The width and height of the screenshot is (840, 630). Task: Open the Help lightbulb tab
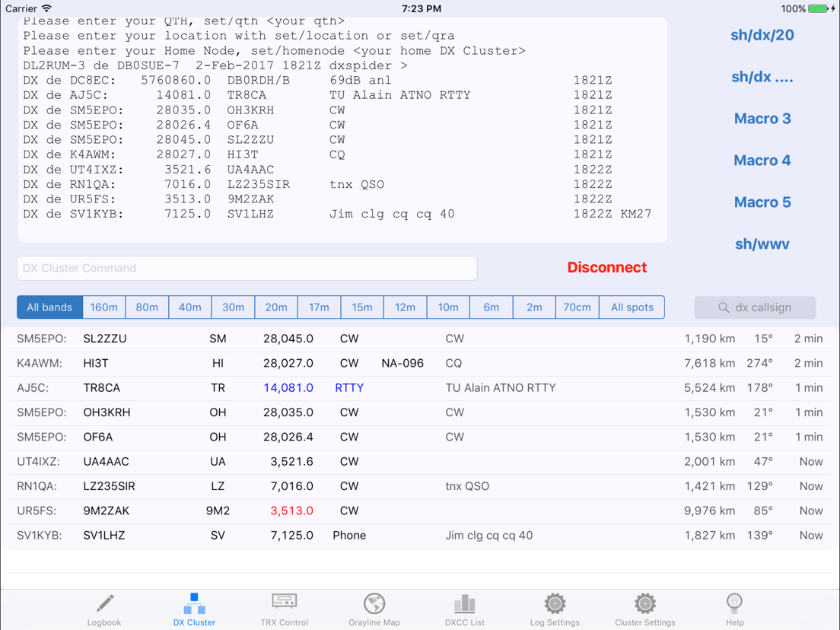(734, 609)
